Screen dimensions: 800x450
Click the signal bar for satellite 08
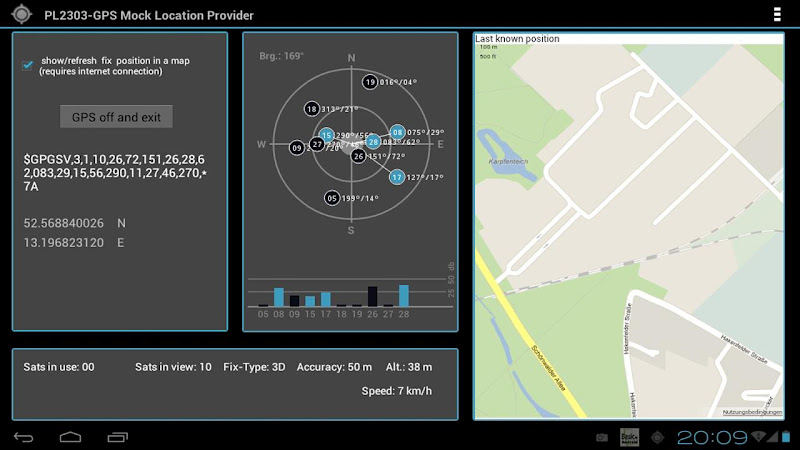279,297
